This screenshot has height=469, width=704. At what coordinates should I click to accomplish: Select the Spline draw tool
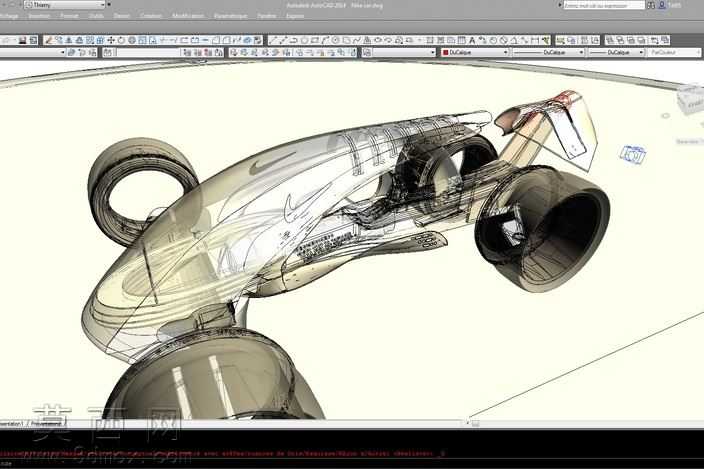pyautogui.click(x=357, y=40)
